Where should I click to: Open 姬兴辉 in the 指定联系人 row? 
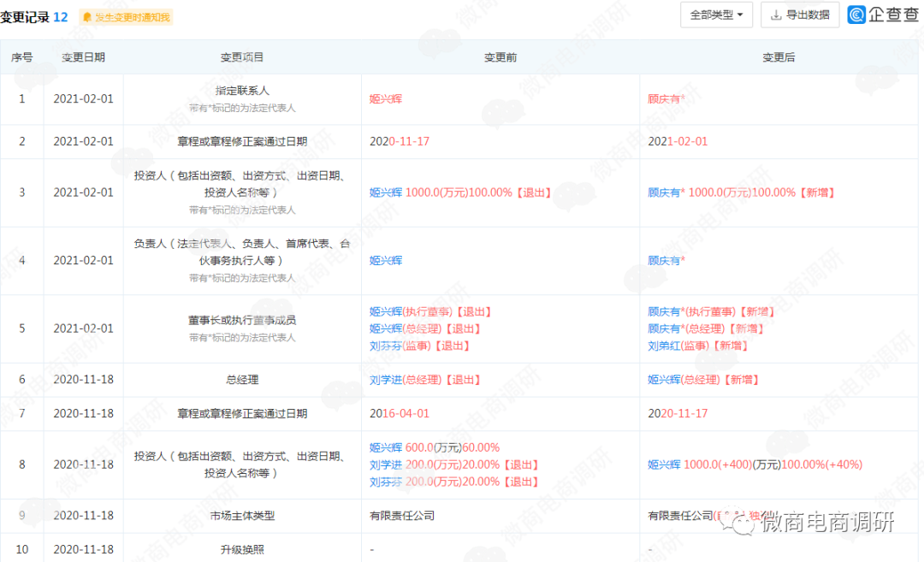[x=386, y=99]
